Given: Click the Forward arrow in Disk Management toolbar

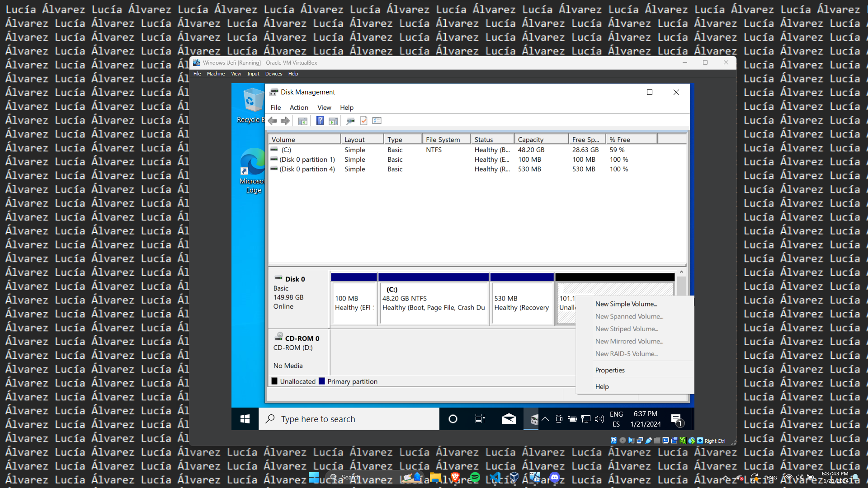Looking at the screenshot, I should pyautogui.click(x=285, y=121).
